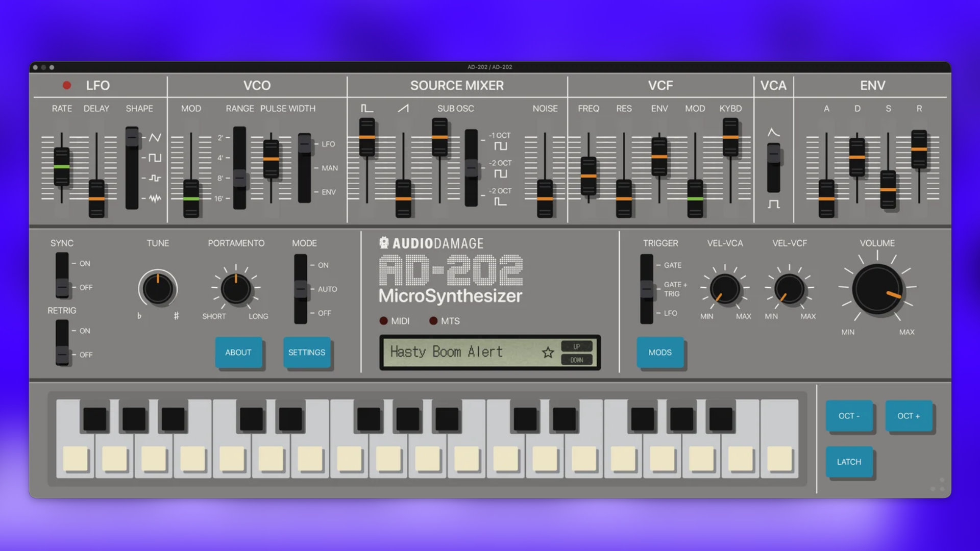Play the last white key on the keyboard
The width and height of the screenshot is (980, 551).
click(x=779, y=439)
